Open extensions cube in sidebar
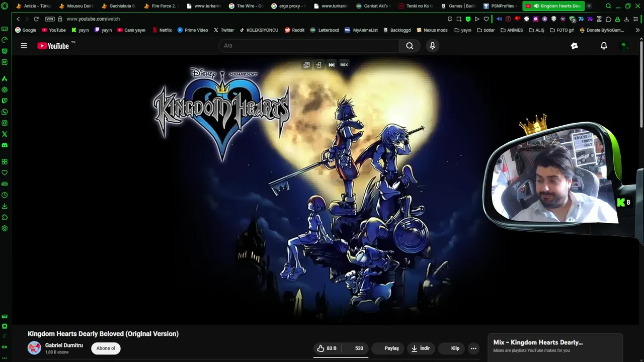Viewport: 644px width, 362px height. point(5,217)
